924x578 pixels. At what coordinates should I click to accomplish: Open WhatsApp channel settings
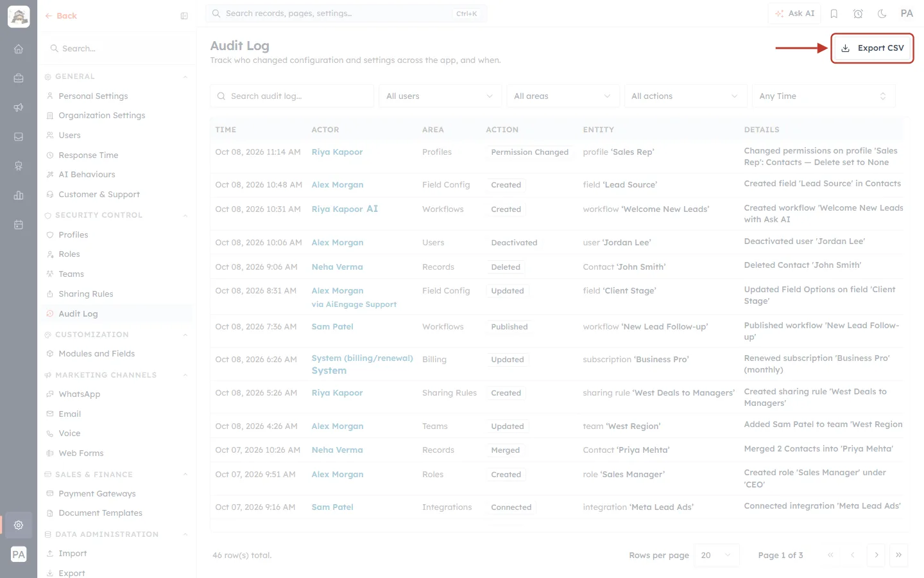click(79, 394)
